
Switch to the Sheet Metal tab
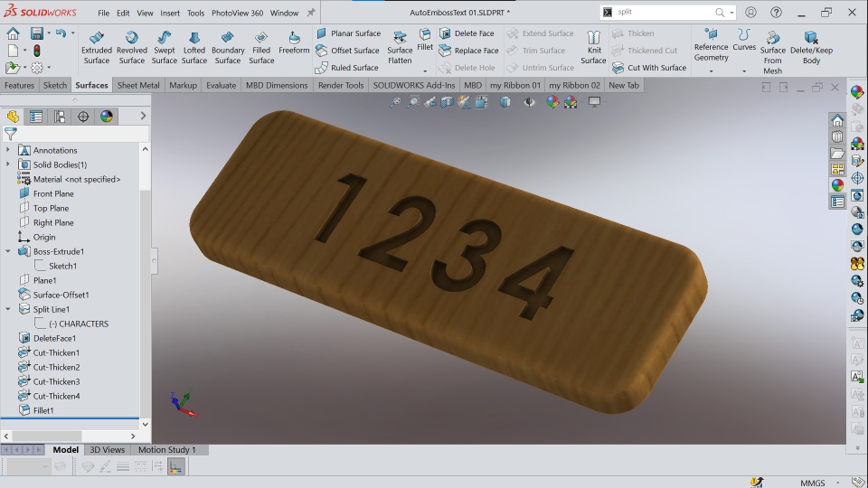pyautogui.click(x=138, y=85)
